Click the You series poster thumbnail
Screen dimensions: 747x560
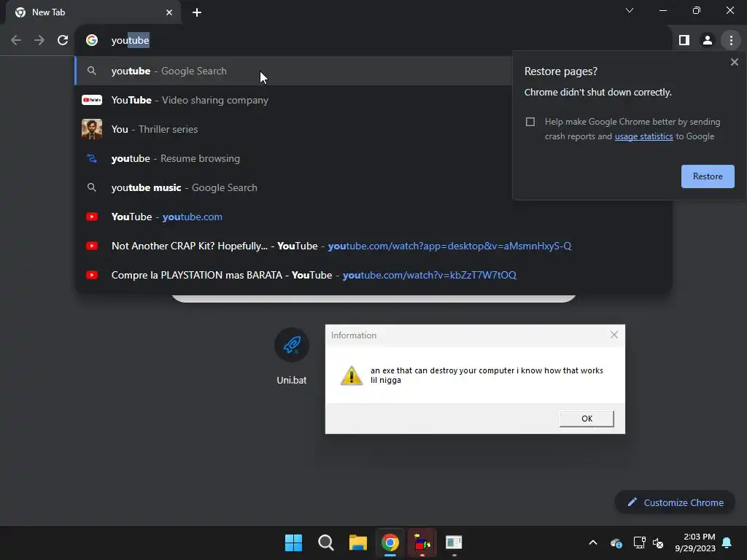[x=92, y=129]
